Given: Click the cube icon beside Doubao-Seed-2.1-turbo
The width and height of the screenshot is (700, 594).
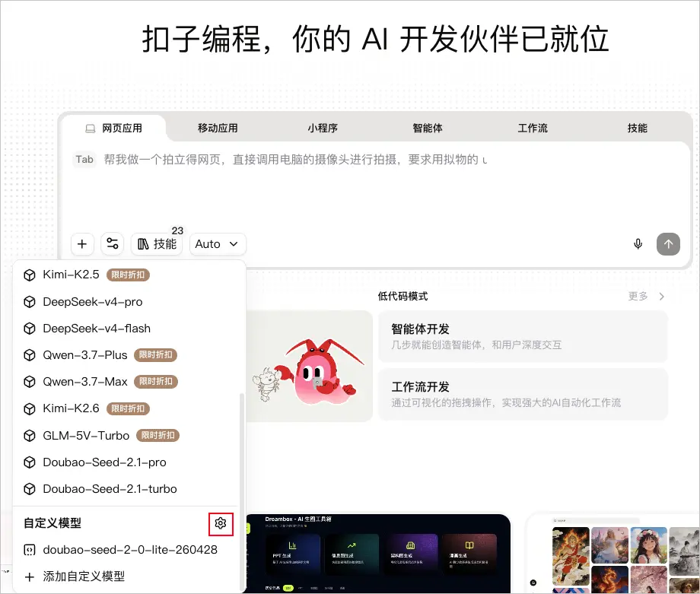Looking at the screenshot, I should [30, 489].
